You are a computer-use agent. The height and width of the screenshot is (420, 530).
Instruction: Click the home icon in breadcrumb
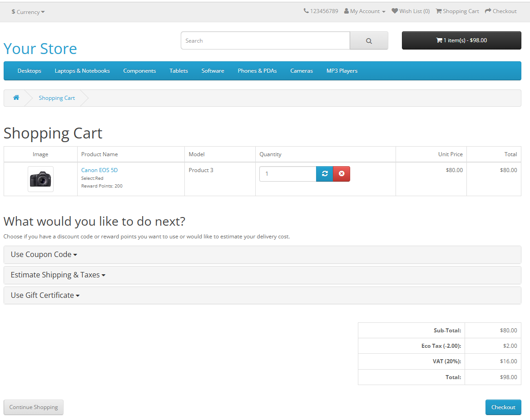click(16, 98)
